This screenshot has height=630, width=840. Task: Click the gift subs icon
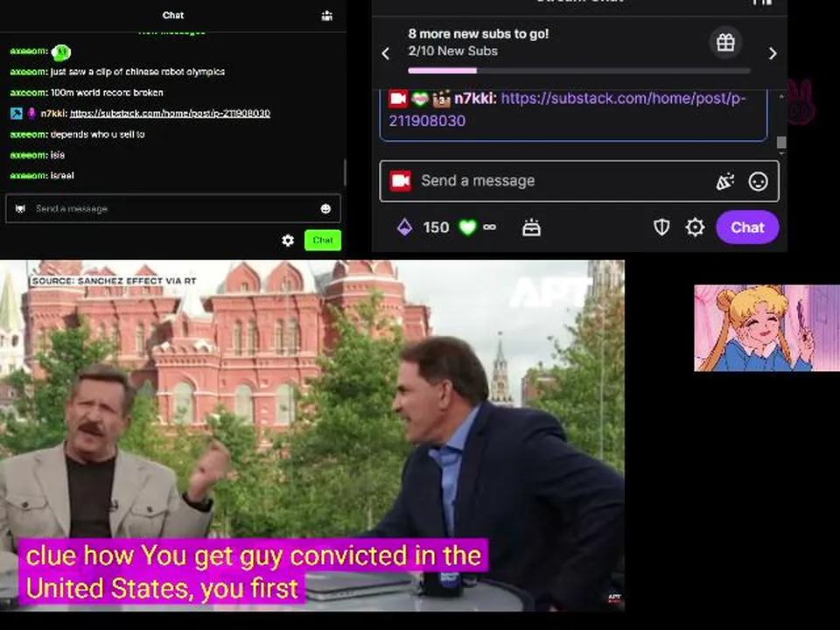[725, 42]
